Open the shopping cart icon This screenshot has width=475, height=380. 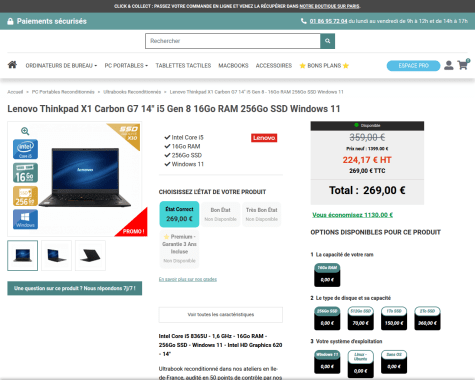pyautogui.click(x=463, y=65)
